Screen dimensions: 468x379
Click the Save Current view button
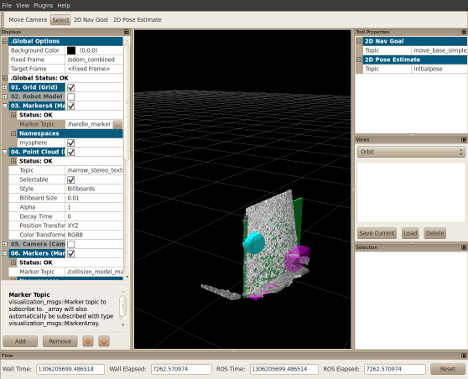pyautogui.click(x=377, y=233)
